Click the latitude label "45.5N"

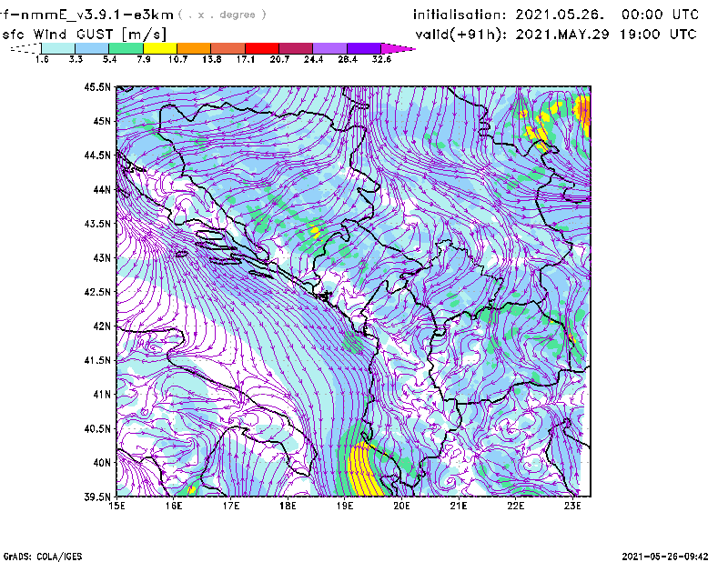98,86
